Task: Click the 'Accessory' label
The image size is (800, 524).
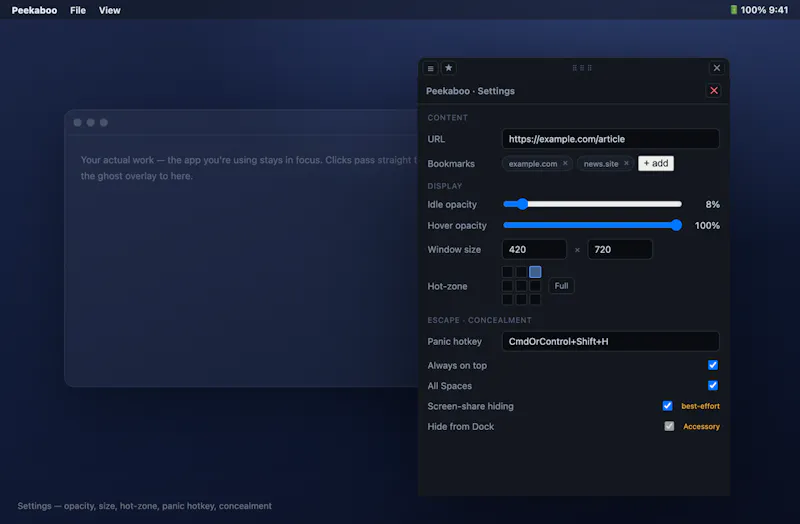Action: click(x=702, y=427)
